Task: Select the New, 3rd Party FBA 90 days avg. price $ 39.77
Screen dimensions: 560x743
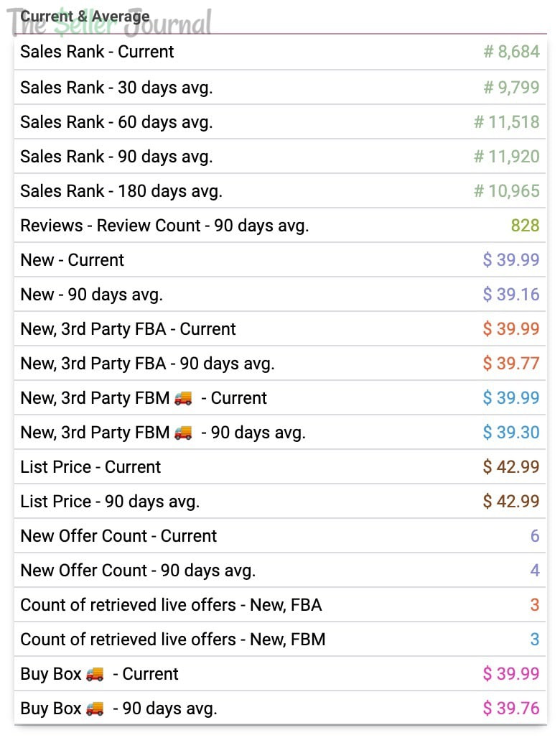Action: 510,364
